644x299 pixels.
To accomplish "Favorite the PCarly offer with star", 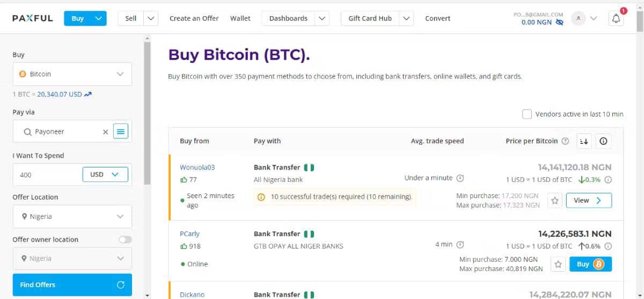I will tap(558, 264).
